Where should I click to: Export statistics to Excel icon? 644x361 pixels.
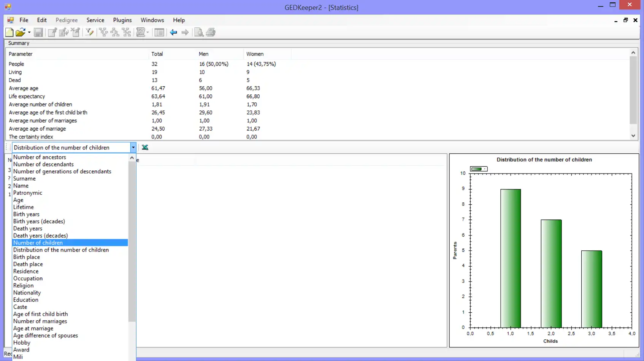145,148
